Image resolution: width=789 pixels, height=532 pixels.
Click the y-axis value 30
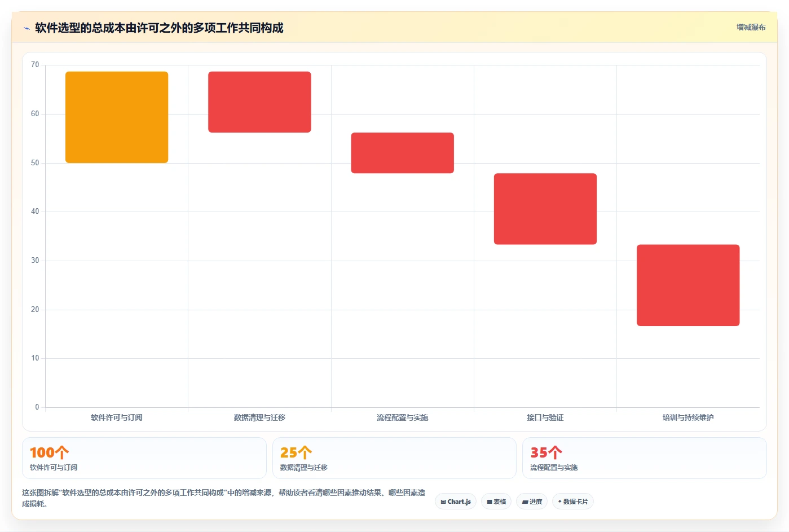[35, 261]
